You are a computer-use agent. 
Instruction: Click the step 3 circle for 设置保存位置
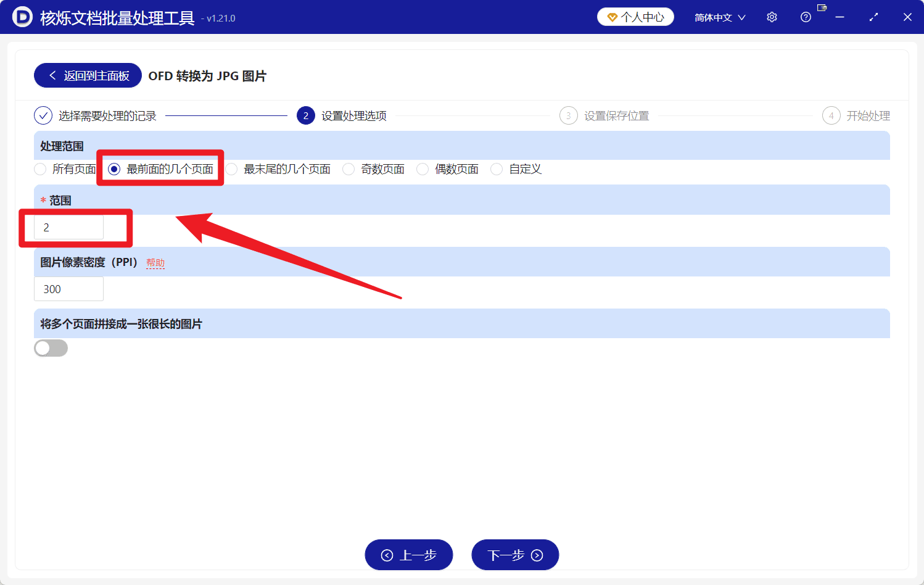pyautogui.click(x=568, y=115)
